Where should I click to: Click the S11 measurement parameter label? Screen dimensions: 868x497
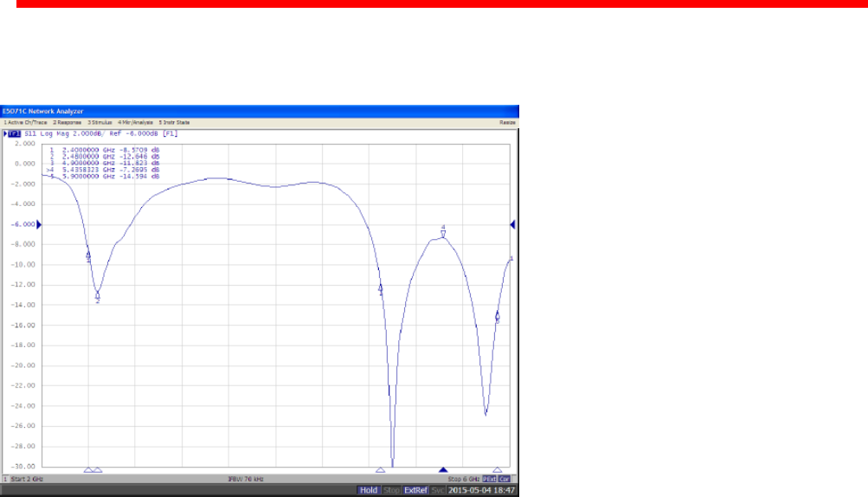pos(30,133)
